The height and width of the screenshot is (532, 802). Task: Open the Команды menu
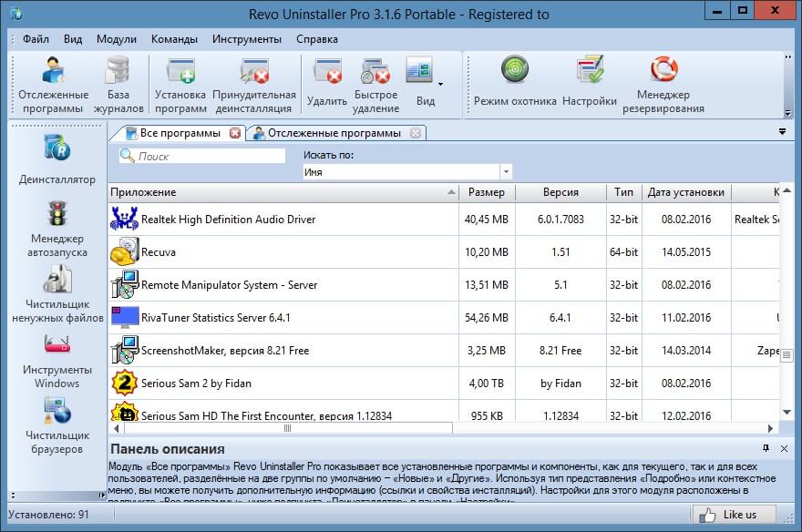(174, 39)
